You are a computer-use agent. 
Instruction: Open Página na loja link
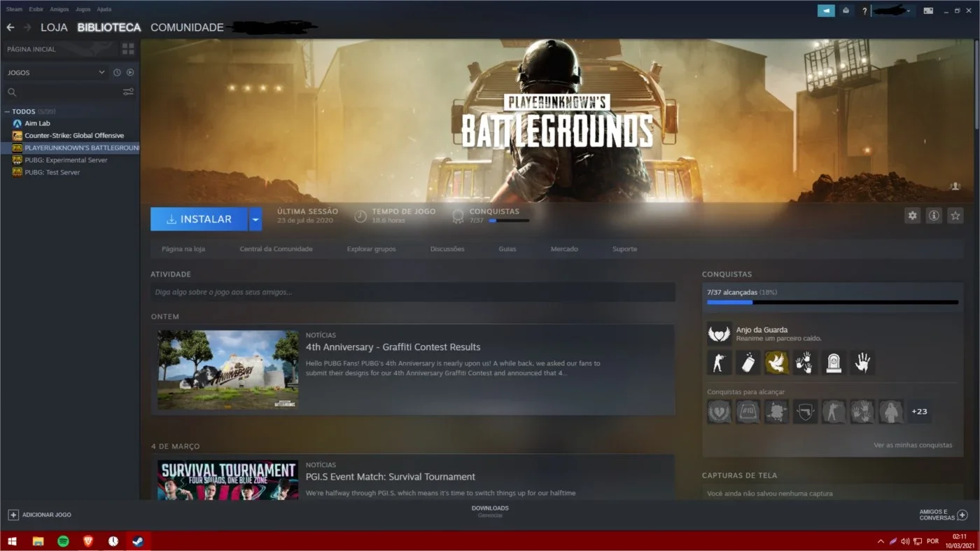(x=183, y=249)
